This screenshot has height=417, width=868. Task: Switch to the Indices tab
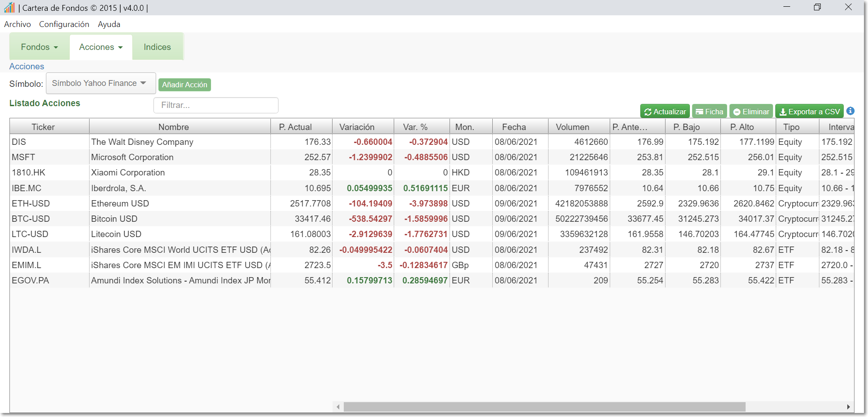[157, 47]
